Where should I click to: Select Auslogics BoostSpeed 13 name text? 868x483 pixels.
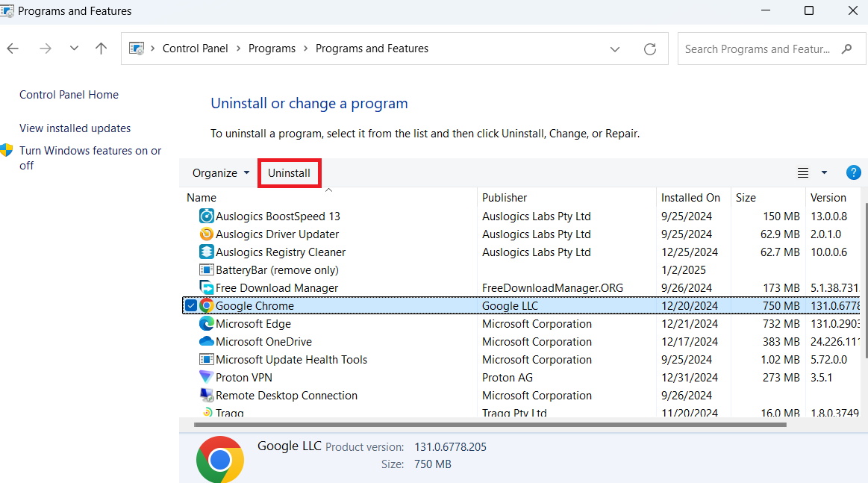pos(278,216)
